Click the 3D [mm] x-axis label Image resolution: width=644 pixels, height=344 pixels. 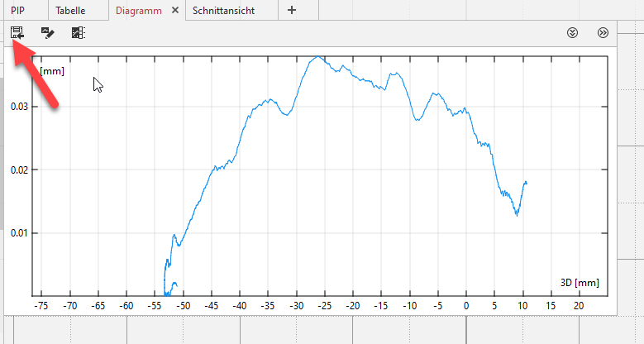tap(573, 284)
